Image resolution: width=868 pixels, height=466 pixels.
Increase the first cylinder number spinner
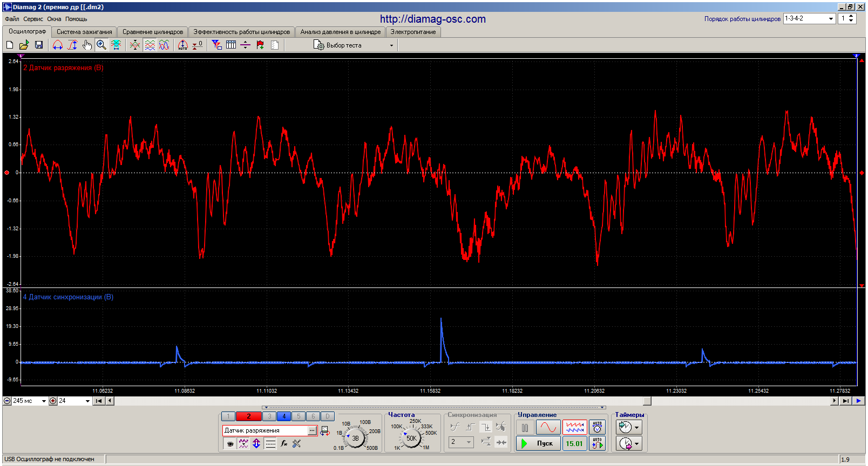pos(851,16)
